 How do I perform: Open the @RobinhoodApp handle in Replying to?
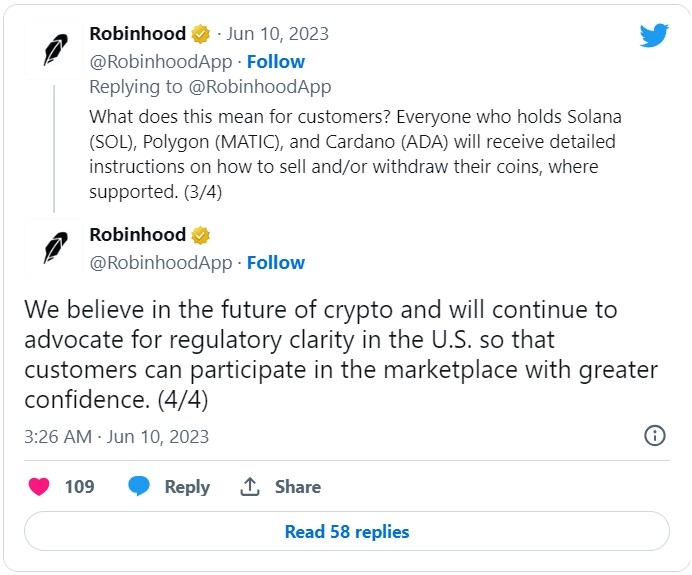[x=260, y=87]
